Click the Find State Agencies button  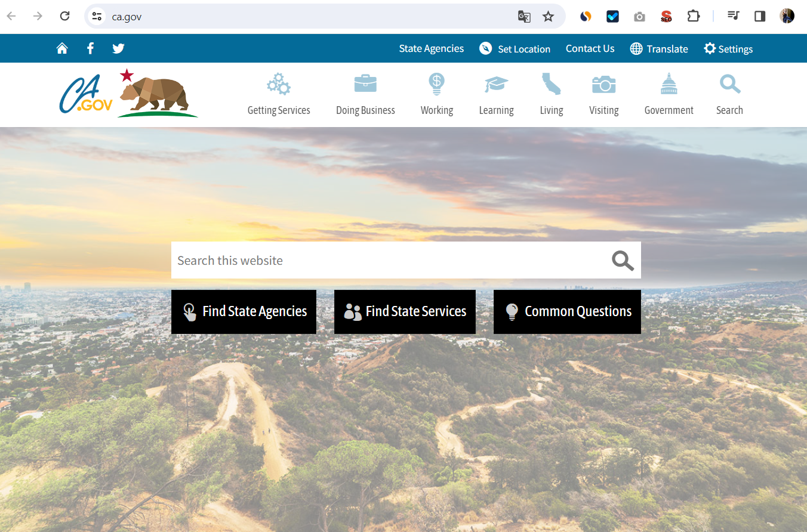244,312
